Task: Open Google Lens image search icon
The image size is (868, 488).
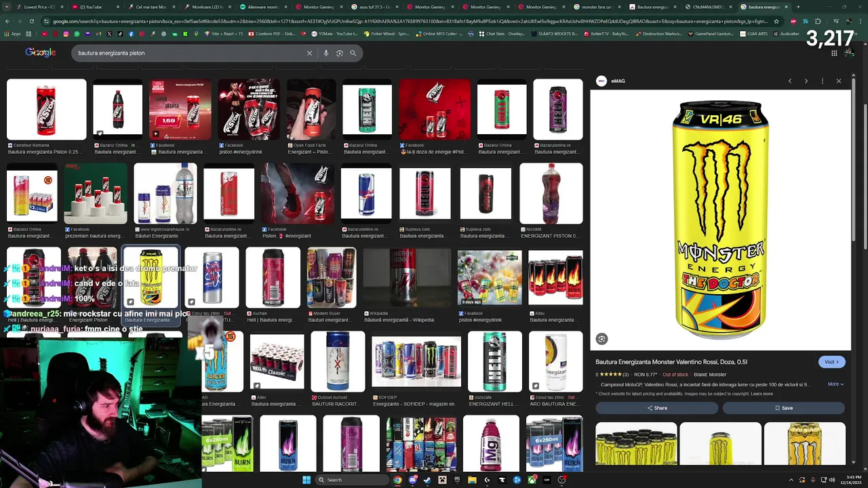Action: click(339, 53)
